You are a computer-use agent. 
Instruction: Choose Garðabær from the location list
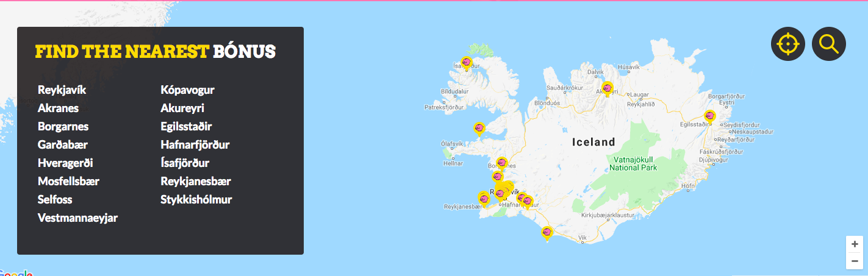[62, 145]
